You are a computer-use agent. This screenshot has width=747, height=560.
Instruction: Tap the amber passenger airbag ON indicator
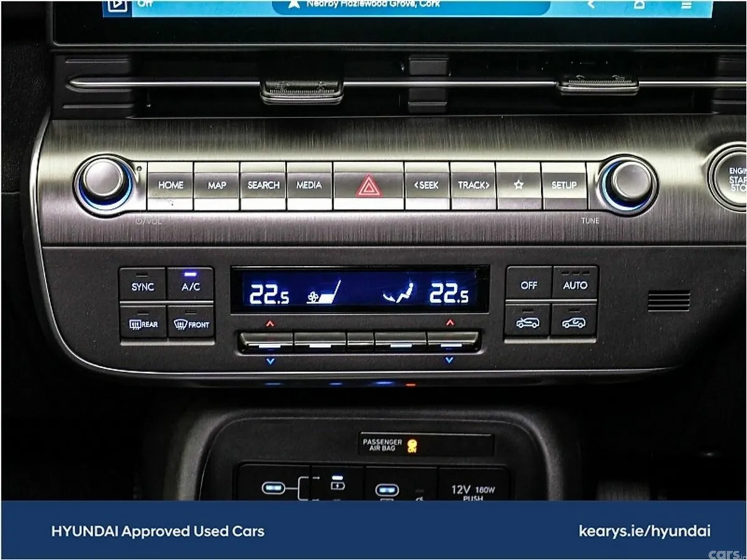click(x=411, y=445)
